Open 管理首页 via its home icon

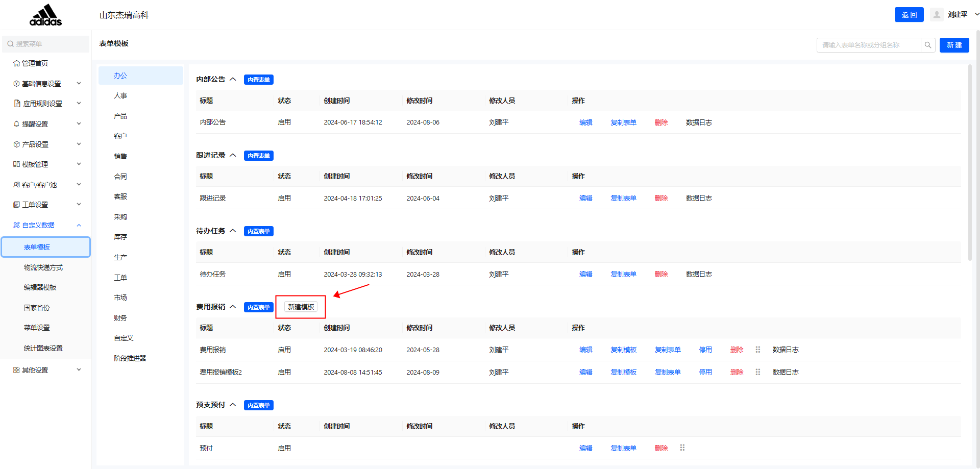click(17, 63)
